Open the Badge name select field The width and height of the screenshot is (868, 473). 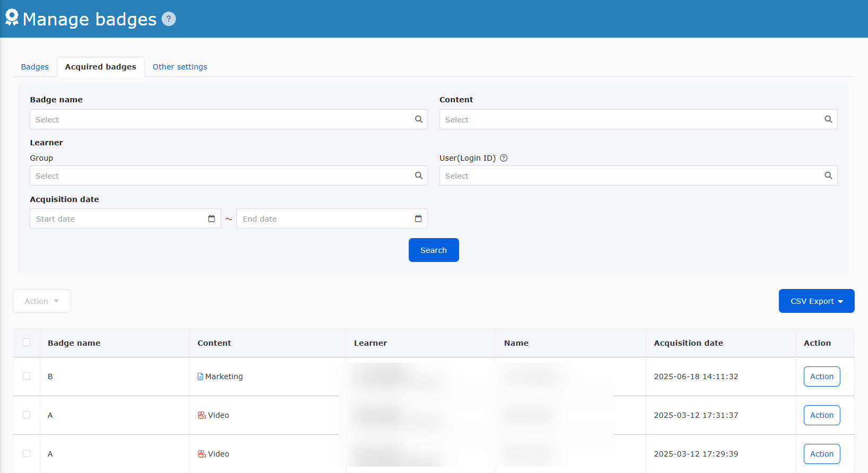tap(223, 119)
